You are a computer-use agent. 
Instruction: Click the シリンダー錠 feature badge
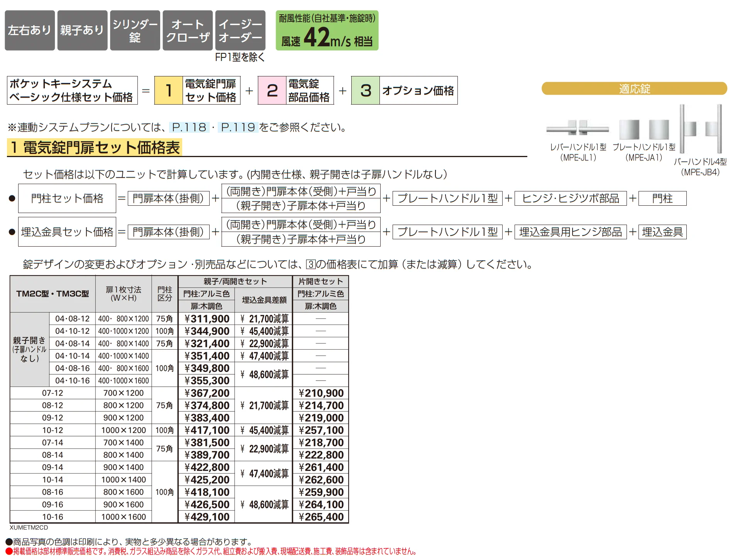click(x=135, y=30)
